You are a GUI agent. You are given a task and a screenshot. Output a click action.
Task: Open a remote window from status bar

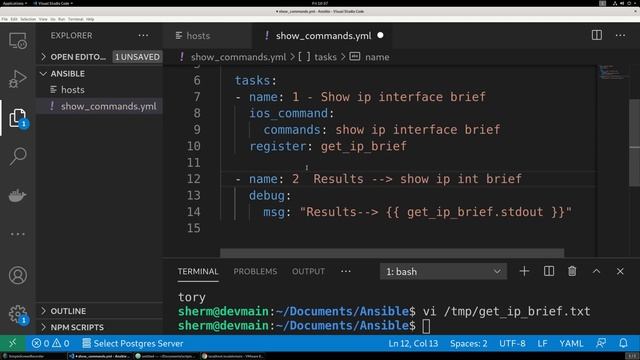(x=12, y=343)
